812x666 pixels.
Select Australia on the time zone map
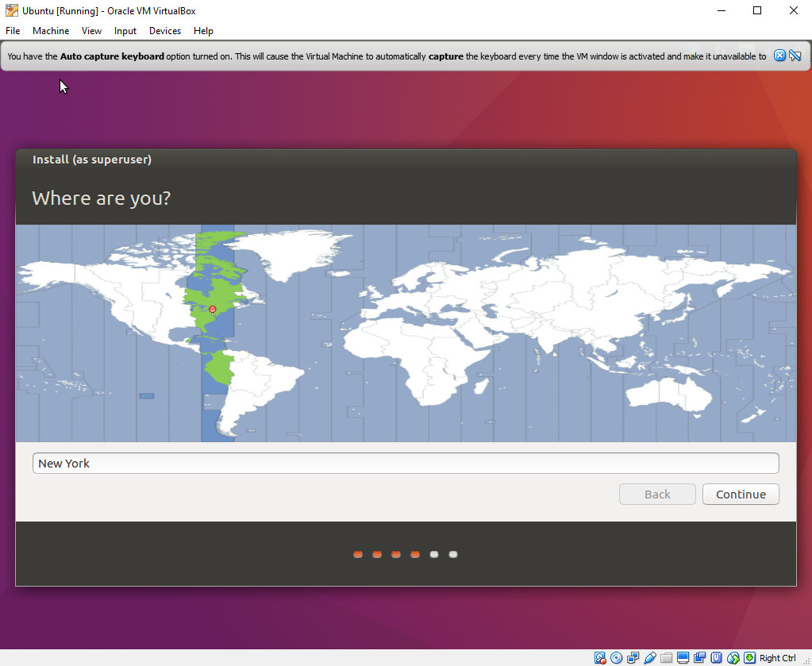669,394
